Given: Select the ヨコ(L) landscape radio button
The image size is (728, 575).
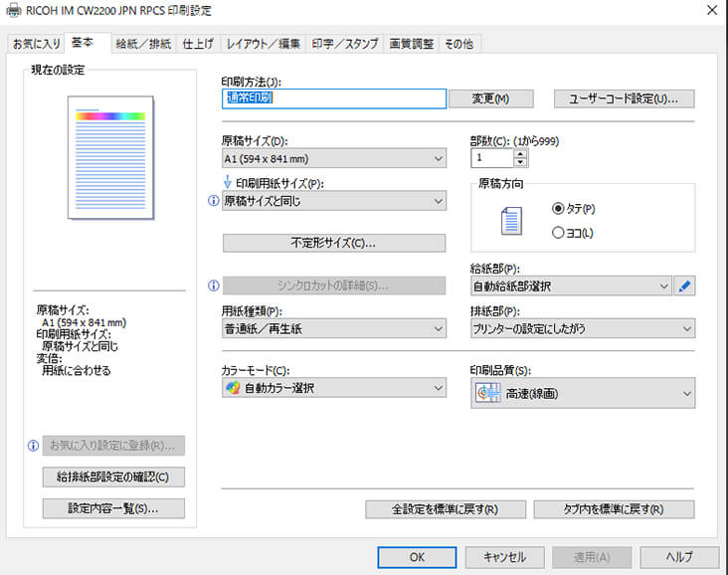Looking at the screenshot, I should [558, 232].
